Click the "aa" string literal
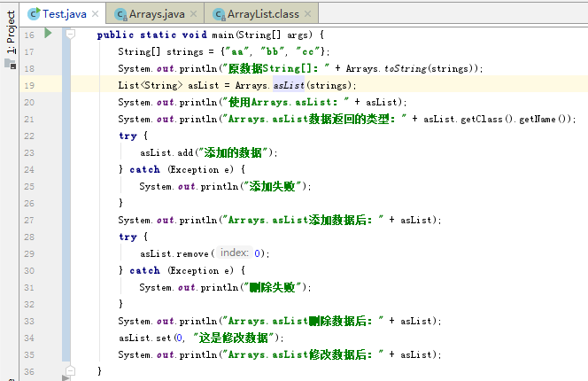The height and width of the screenshot is (381, 588). pyautogui.click(x=237, y=51)
